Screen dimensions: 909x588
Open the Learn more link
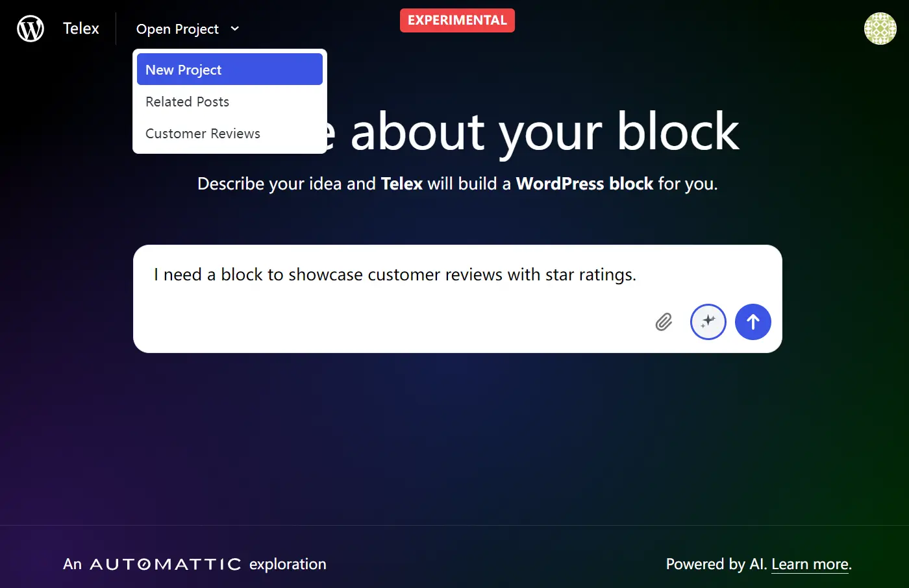coord(809,564)
